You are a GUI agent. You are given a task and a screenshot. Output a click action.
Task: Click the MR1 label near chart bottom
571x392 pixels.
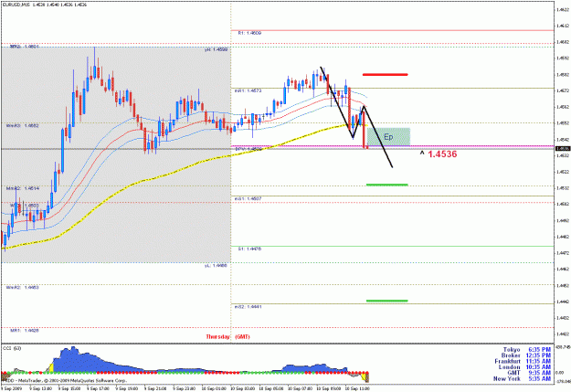24,331
